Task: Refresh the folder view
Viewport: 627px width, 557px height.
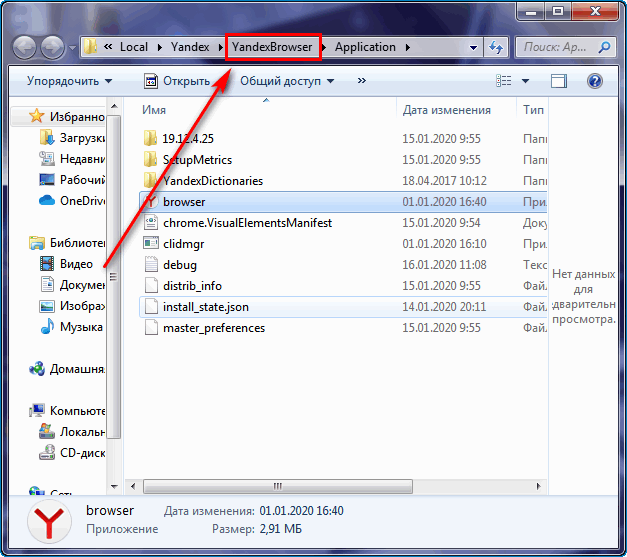Action: [x=496, y=48]
